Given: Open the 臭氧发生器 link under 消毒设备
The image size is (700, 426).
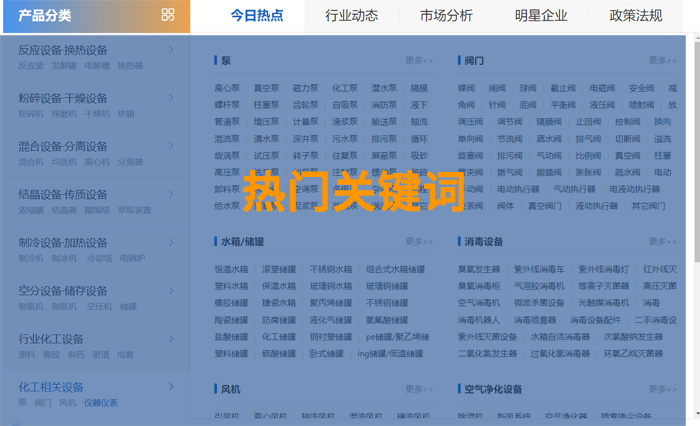Looking at the screenshot, I should coord(479,269).
